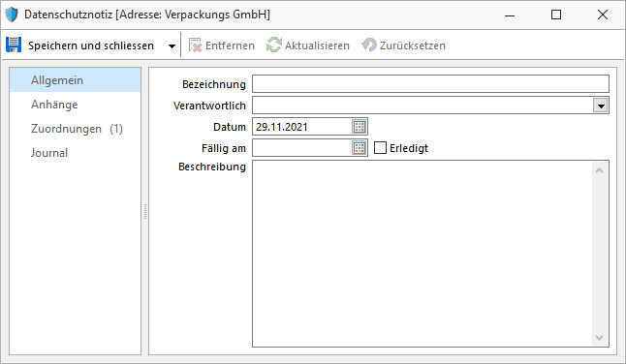Open the calendar picker for Fällig am
The image size is (626, 364).
[360, 148]
